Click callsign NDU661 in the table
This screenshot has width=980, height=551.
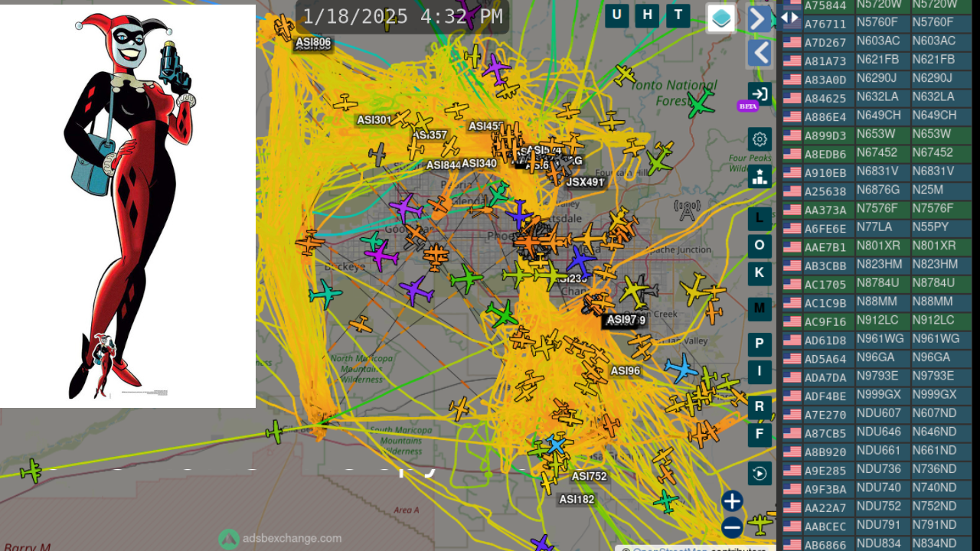(879, 451)
